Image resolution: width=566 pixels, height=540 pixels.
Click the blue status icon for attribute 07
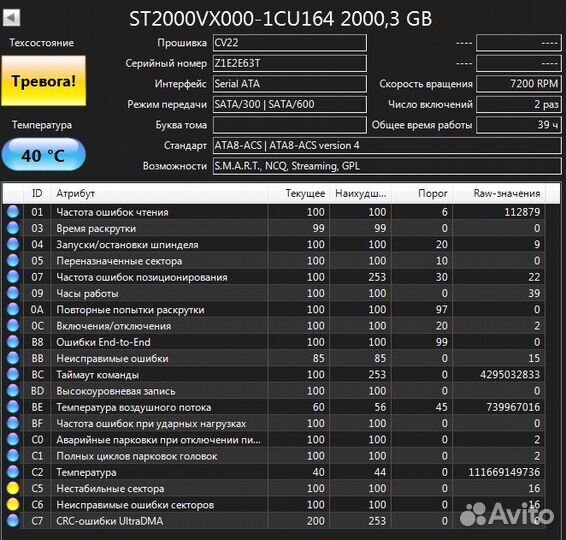pos(13,277)
